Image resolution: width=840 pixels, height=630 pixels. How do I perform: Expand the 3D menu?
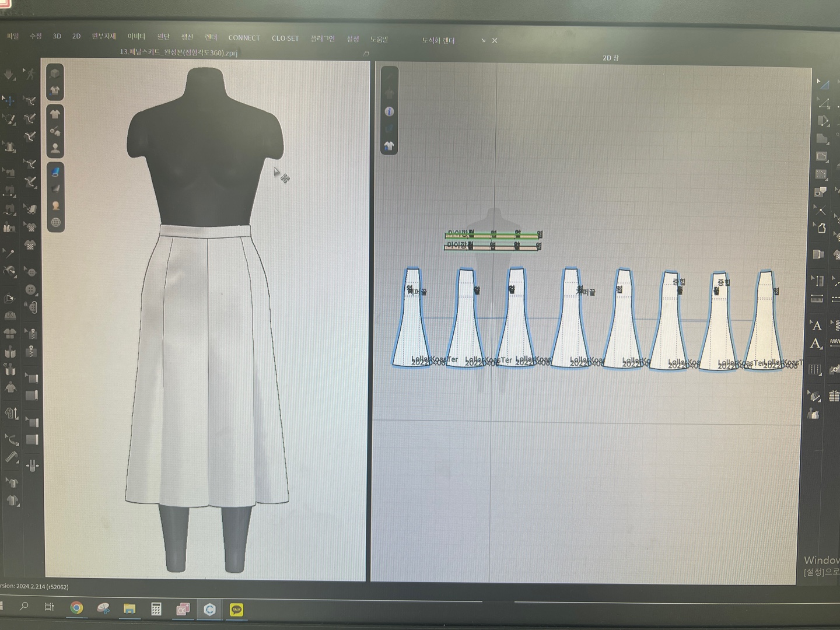point(57,36)
